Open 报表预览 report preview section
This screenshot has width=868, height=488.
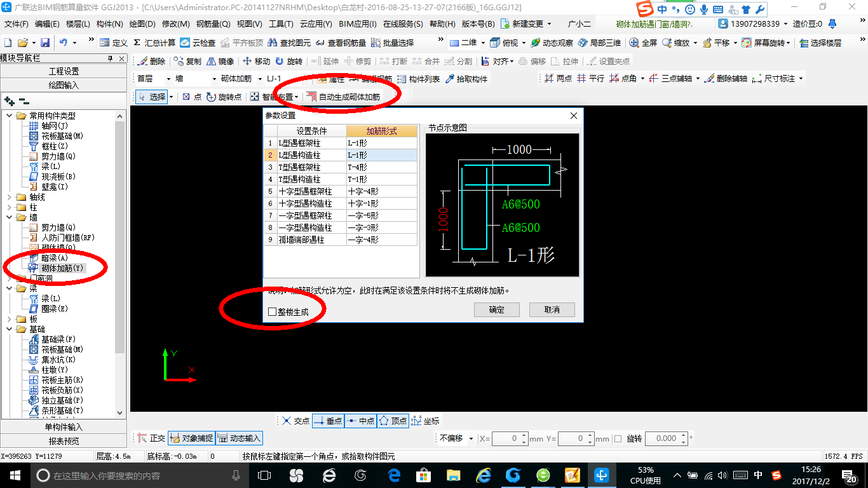(64, 441)
